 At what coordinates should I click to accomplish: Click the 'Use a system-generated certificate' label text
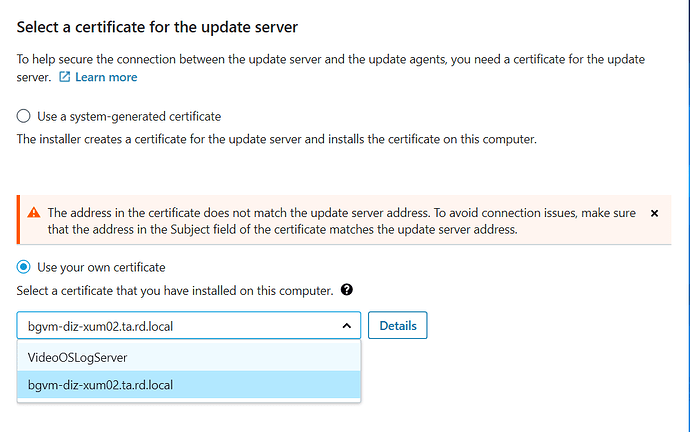[x=129, y=116]
